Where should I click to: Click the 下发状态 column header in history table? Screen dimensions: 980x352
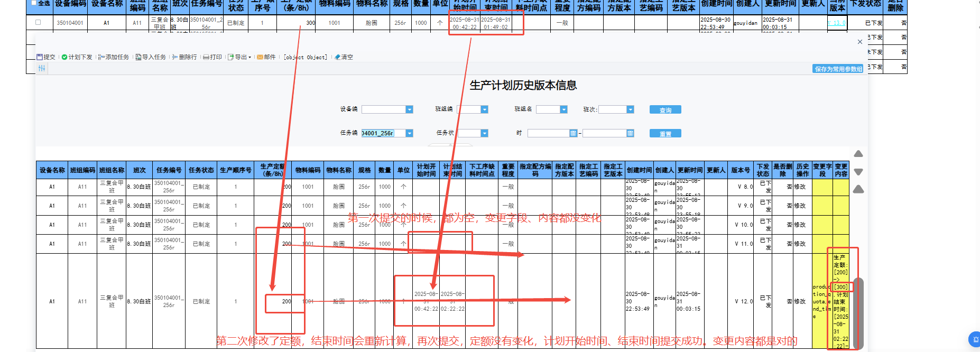click(x=763, y=170)
